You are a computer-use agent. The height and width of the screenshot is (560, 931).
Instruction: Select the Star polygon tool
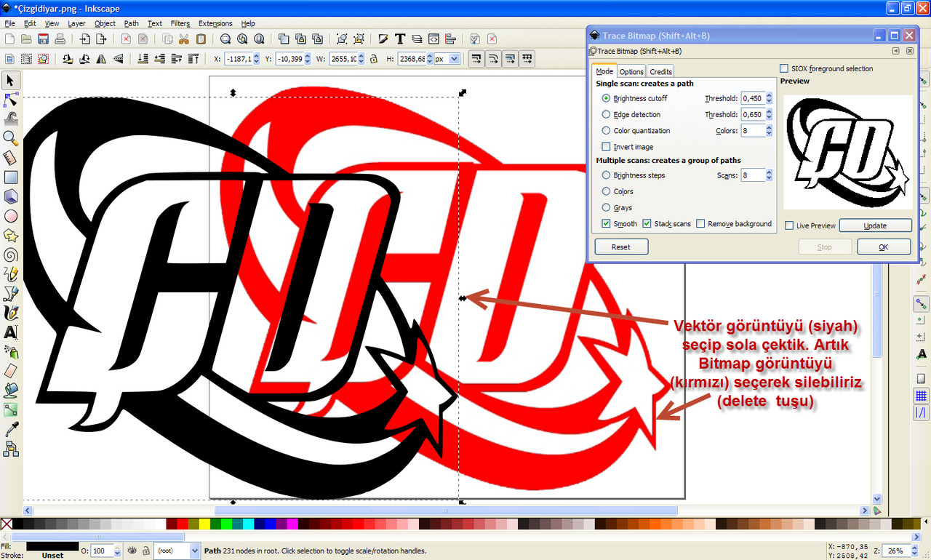click(11, 235)
